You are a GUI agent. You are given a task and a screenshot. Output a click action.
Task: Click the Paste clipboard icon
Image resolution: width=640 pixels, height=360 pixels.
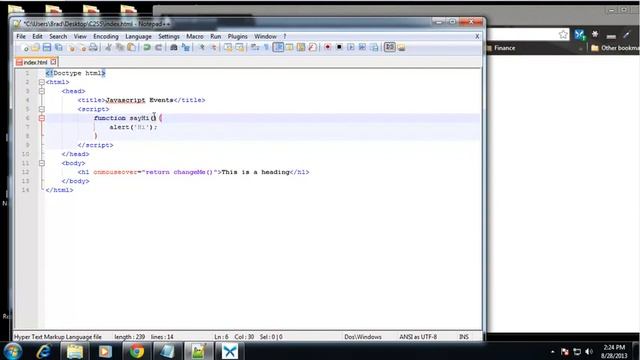coord(131,47)
